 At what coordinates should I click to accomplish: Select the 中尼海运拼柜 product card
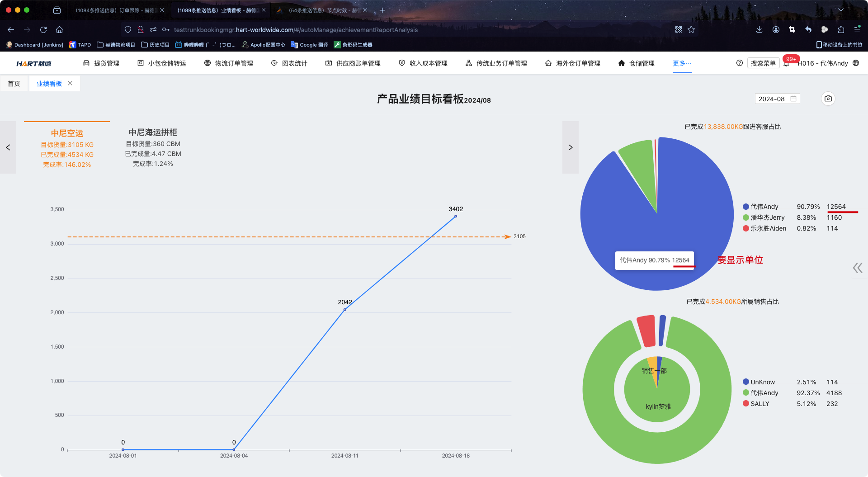153,147
